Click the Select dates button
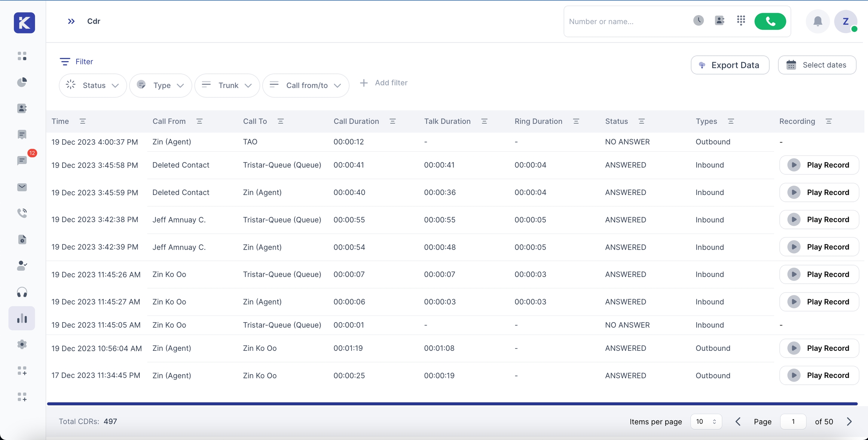The image size is (868, 440). [817, 65]
